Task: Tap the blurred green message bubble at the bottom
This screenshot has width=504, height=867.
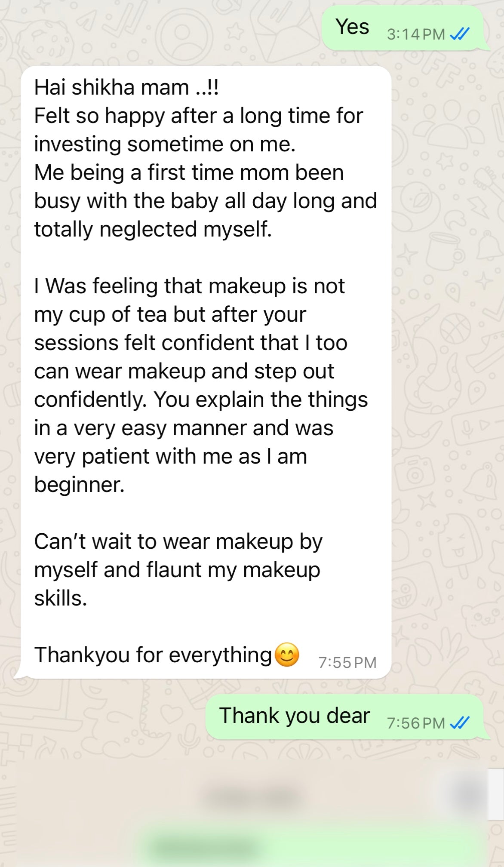Action: tap(206, 846)
